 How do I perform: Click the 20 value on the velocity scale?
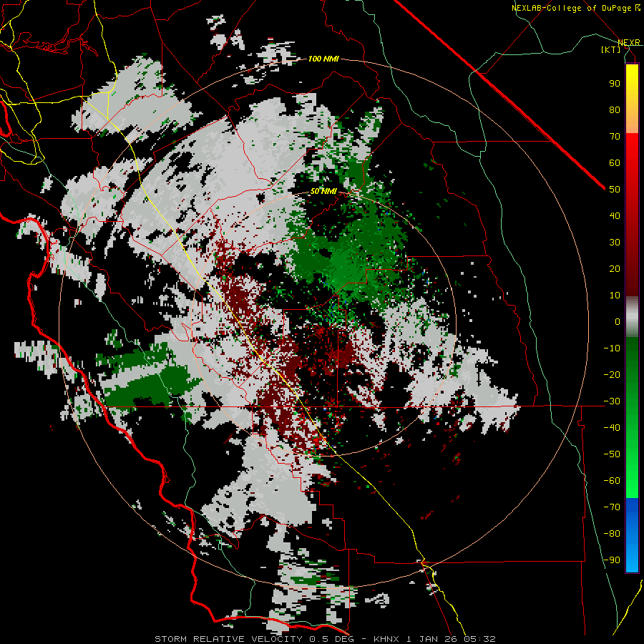click(x=615, y=268)
